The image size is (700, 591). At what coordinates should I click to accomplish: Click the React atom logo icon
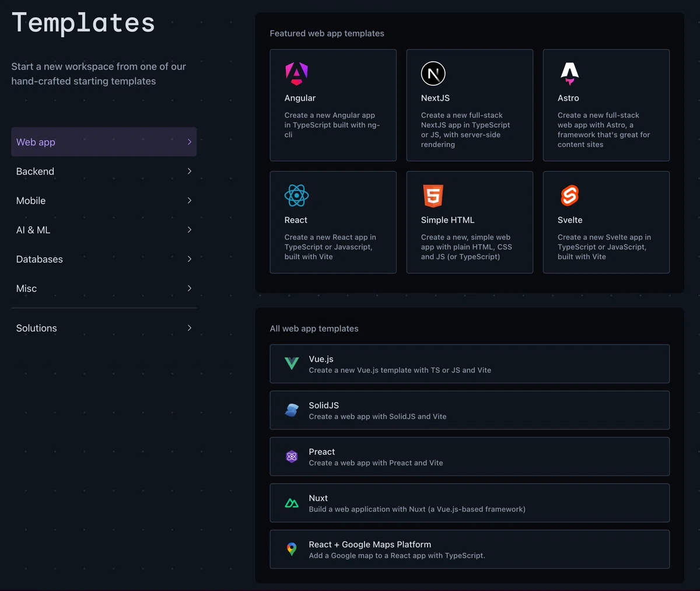(296, 195)
